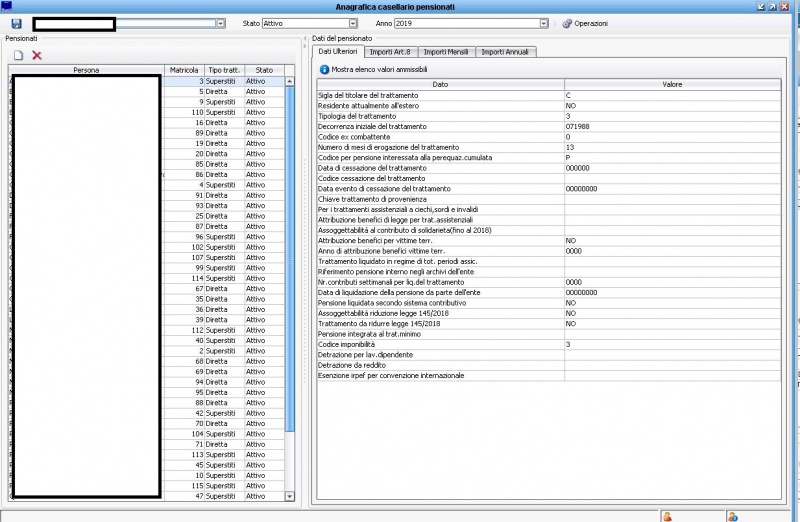Open the Operazioni button
Viewport: 800px width, 522px height.
pos(590,23)
